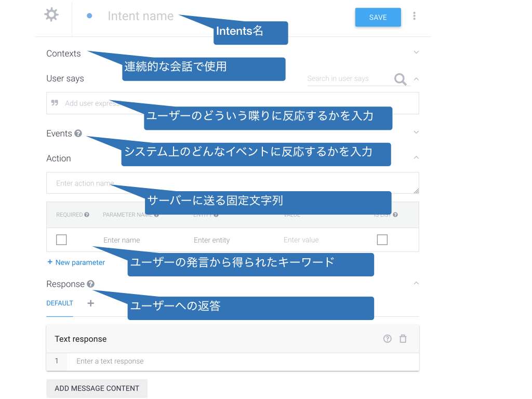
Task: Open the REQUIRED column help icon
Action: (x=86, y=215)
